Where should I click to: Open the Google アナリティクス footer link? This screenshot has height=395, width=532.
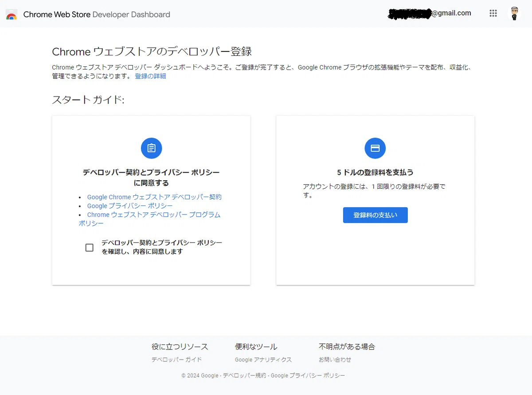[263, 360]
